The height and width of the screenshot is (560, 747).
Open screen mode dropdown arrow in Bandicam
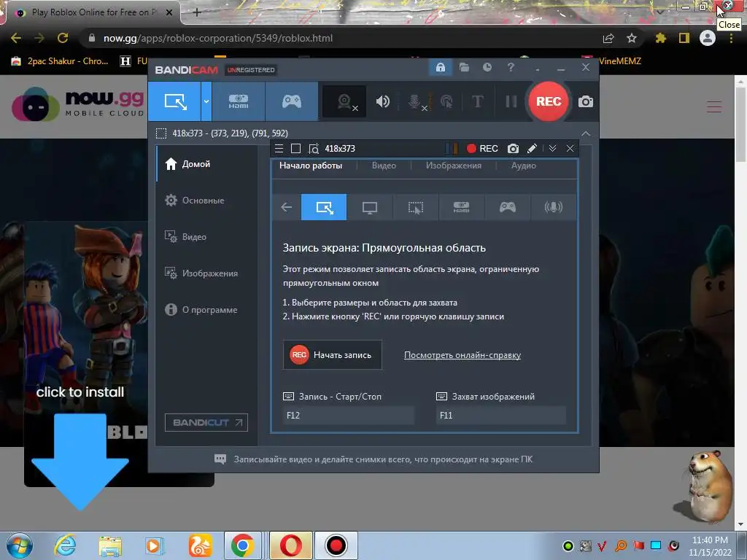206,101
